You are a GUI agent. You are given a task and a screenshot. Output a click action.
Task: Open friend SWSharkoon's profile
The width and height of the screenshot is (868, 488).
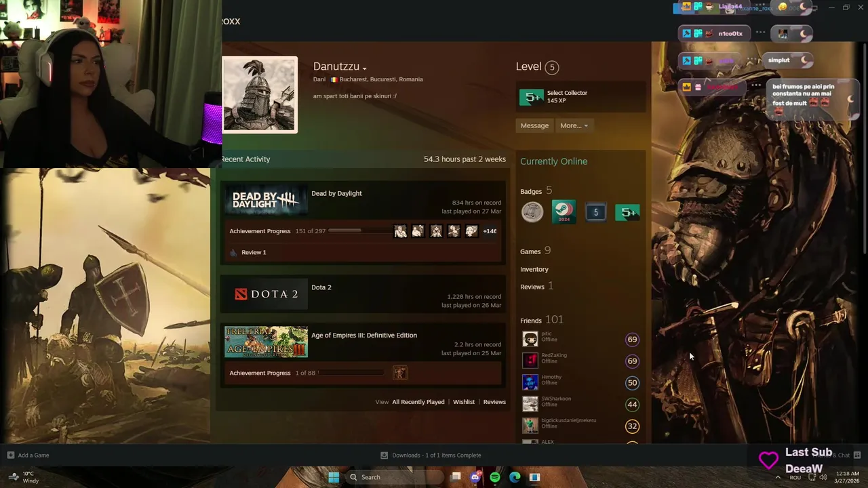(x=556, y=399)
